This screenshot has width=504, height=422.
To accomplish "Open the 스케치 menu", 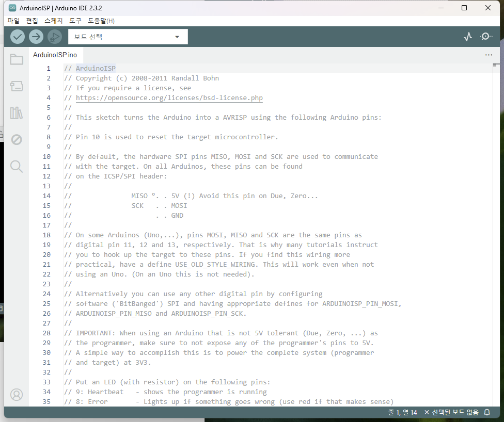I will click(x=53, y=21).
